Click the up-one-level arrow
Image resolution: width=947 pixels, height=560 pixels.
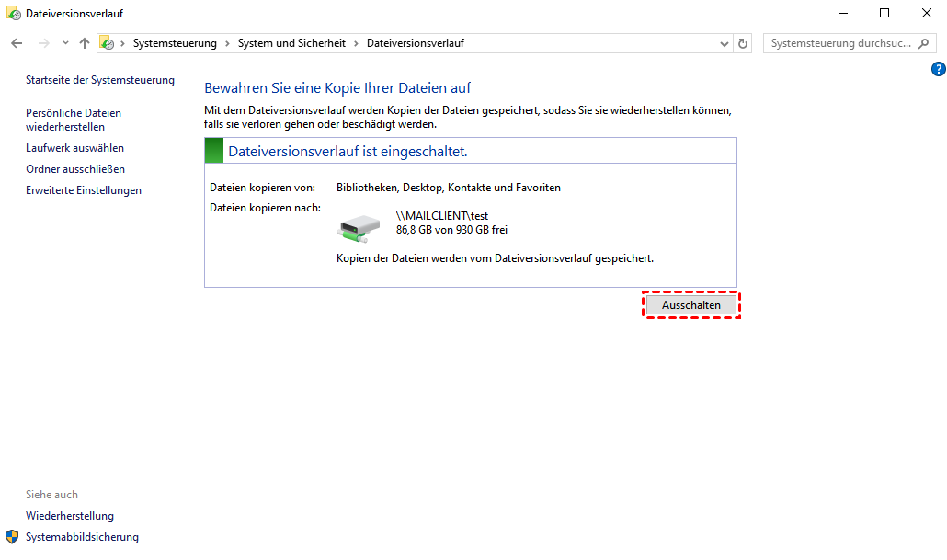tap(85, 43)
